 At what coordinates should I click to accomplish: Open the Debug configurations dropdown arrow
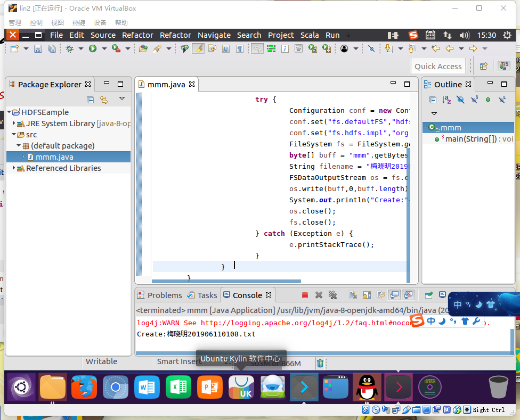point(80,48)
